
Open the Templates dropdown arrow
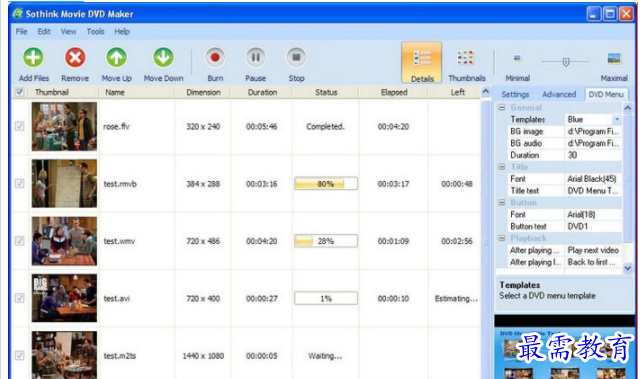click(617, 120)
